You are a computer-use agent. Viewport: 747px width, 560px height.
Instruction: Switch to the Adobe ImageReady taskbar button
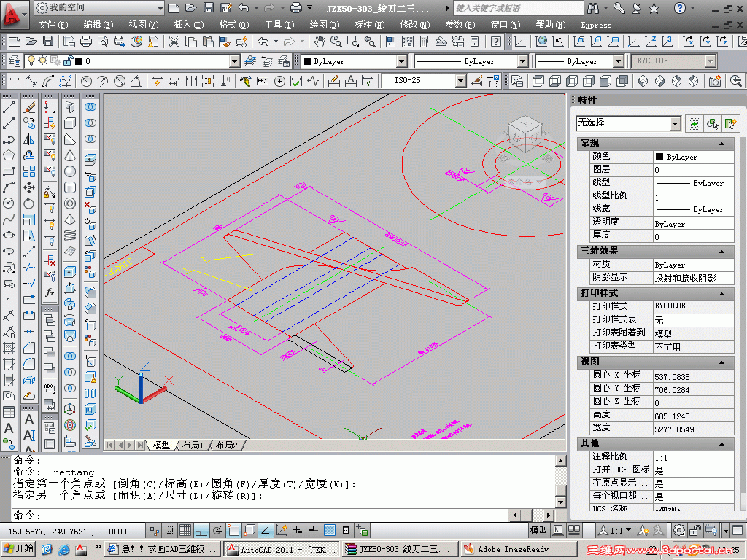pos(518,549)
